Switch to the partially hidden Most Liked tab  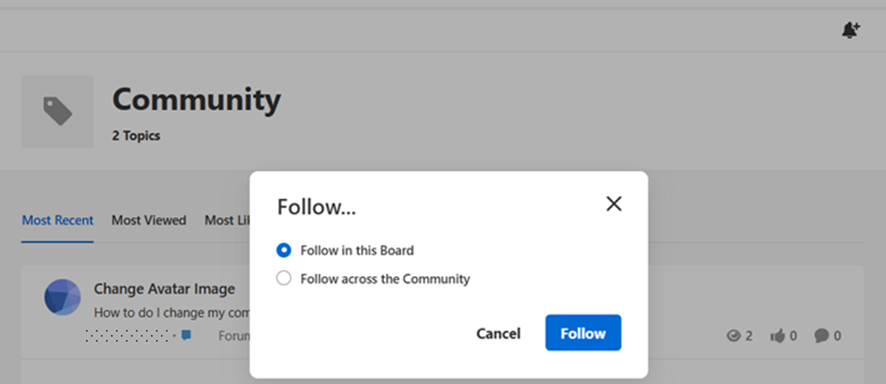tap(227, 220)
